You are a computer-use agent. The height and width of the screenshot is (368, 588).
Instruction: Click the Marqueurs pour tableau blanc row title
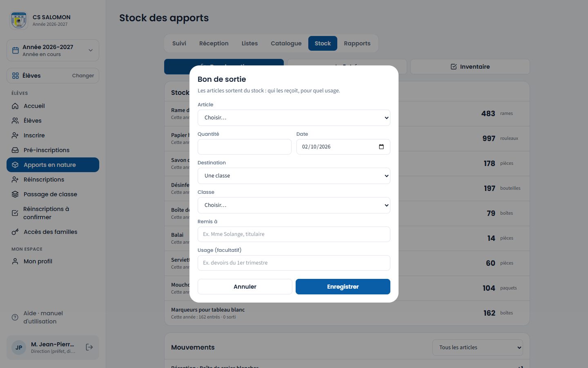(x=208, y=310)
